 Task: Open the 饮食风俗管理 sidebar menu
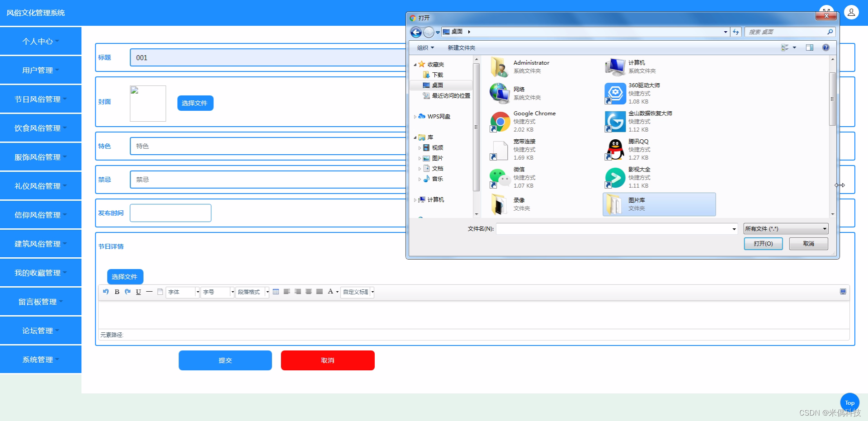[41, 128]
